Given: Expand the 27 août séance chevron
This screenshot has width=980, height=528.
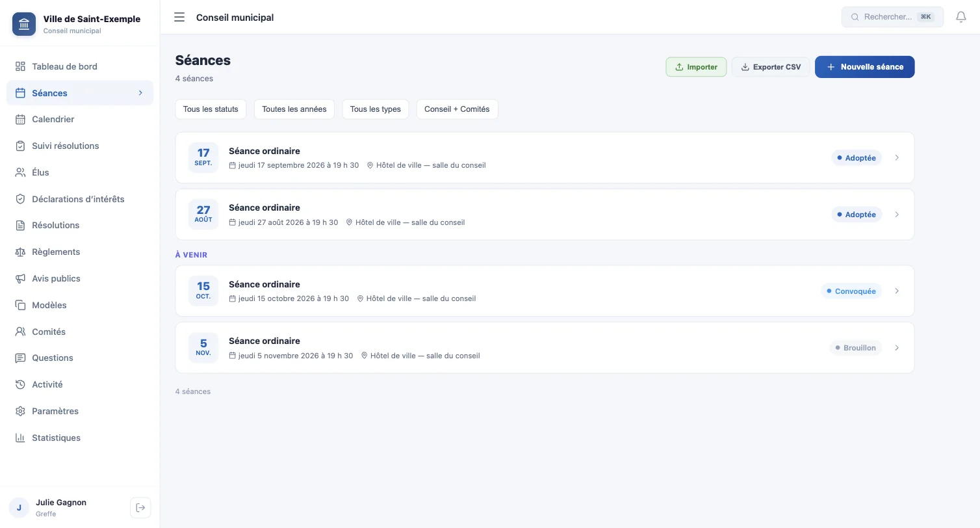Looking at the screenshot, I should 897,215.
